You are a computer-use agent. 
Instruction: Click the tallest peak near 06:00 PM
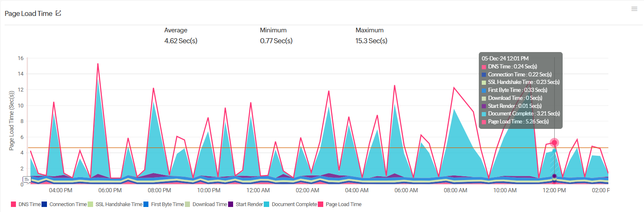pyautogui.click(x=98, y=64)
